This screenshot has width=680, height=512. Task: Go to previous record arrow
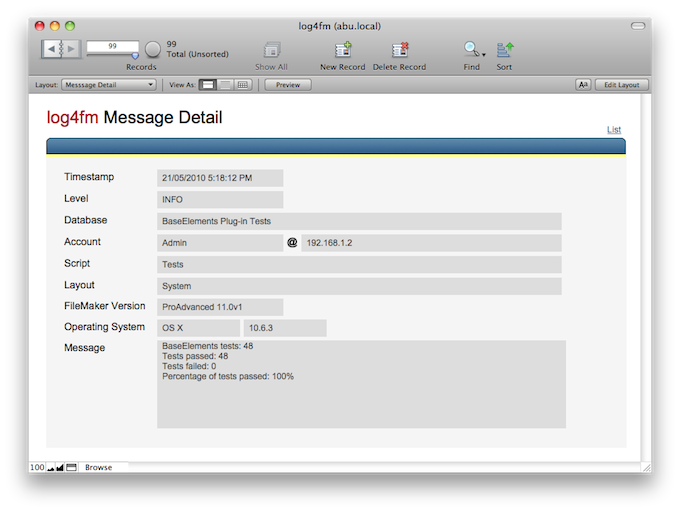click(x=51, y=49)
